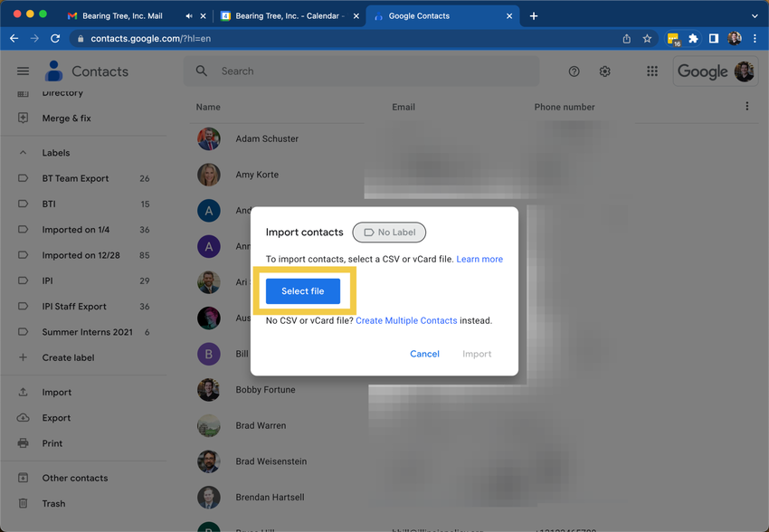The image size is (769, 532).
Task: Select the BTI label
Action: [x=83, y=204]
